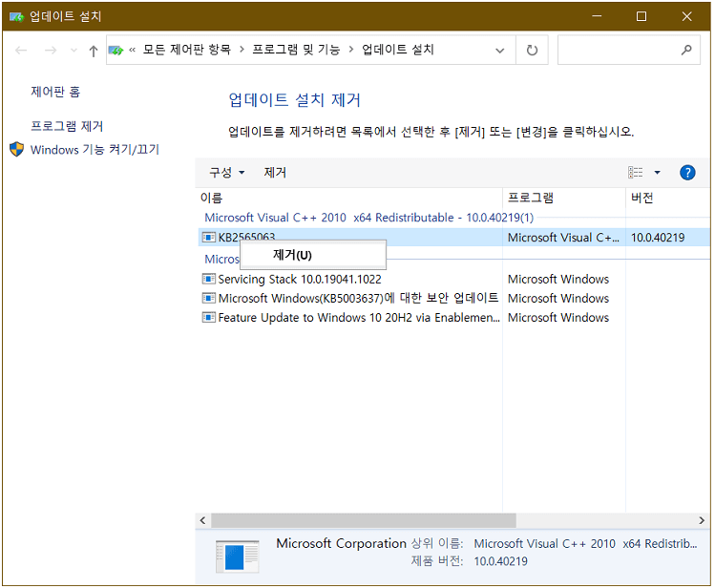Collapse the Microsoft Visual C++ 2010 x64 group

368,218
